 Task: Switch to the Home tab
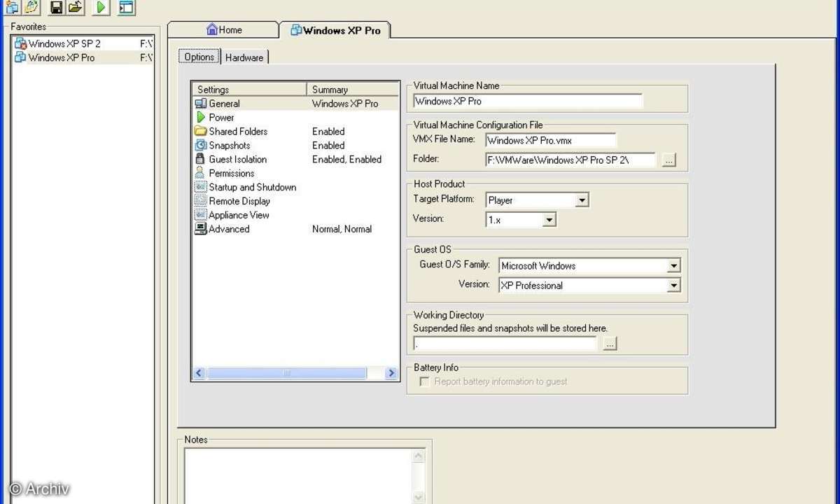pos(224,29)
